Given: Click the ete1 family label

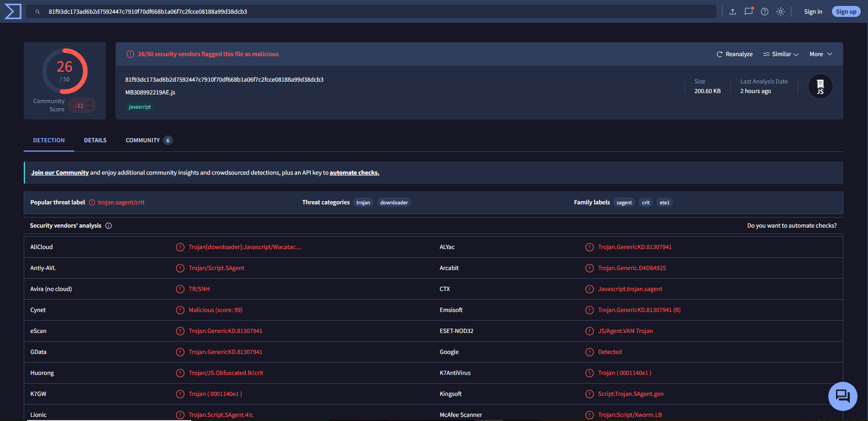Looking at the screenshot, I should pos(664,203).
